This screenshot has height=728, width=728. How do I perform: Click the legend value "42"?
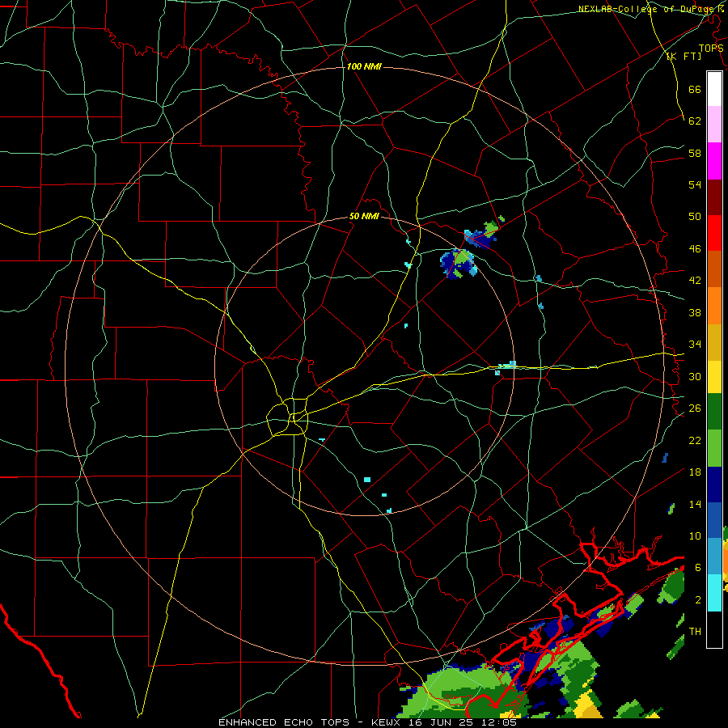(x=695, y=281)
